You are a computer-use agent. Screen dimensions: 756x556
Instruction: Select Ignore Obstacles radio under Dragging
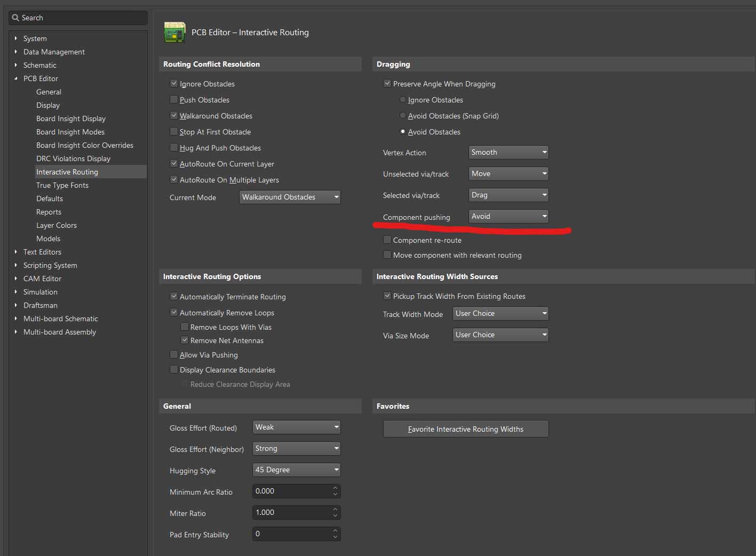403,100
